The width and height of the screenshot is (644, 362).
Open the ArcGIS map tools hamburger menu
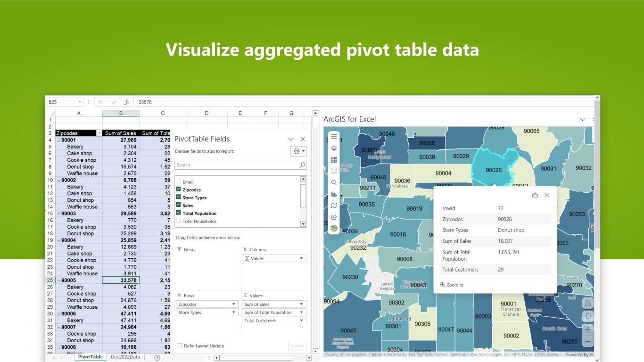334,137
